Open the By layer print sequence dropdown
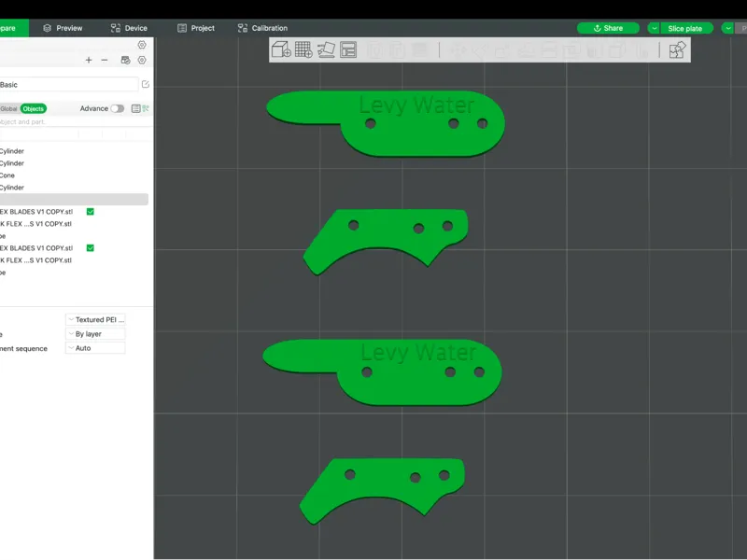This screenshot has width=747, height=560. (x=95, y=334)
